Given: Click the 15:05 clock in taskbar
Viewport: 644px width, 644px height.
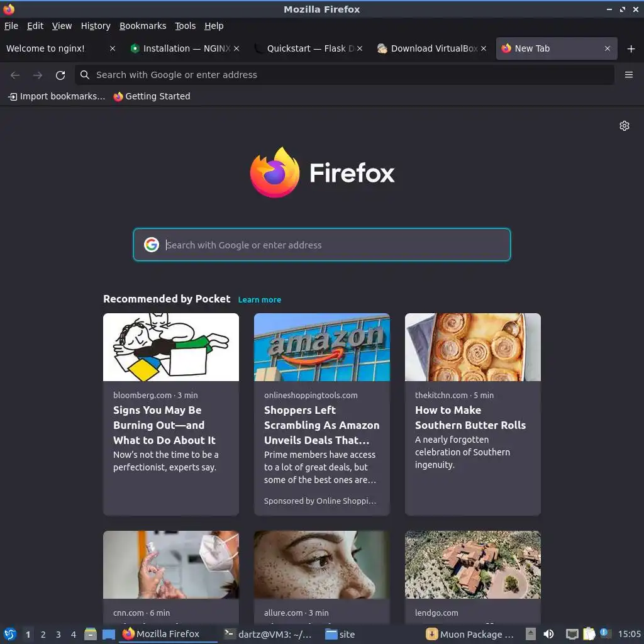Looking at the screenshot, I should [x=629, y=634].
